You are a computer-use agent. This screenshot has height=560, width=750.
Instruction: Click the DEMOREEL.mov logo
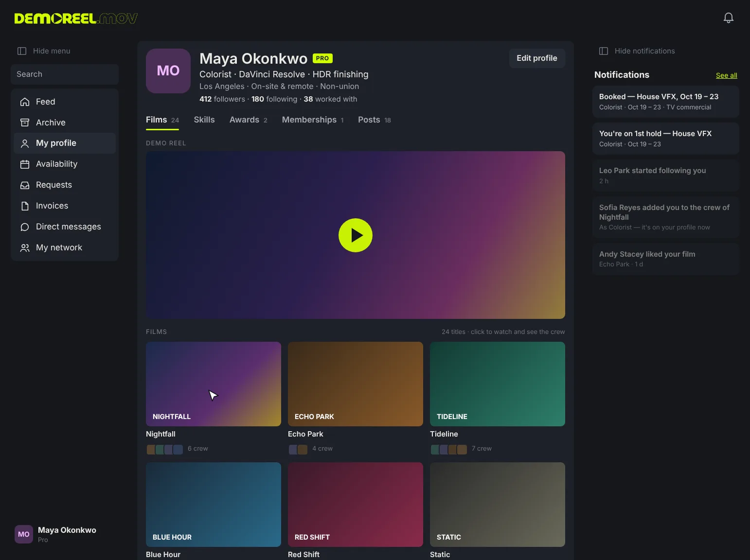76,18
